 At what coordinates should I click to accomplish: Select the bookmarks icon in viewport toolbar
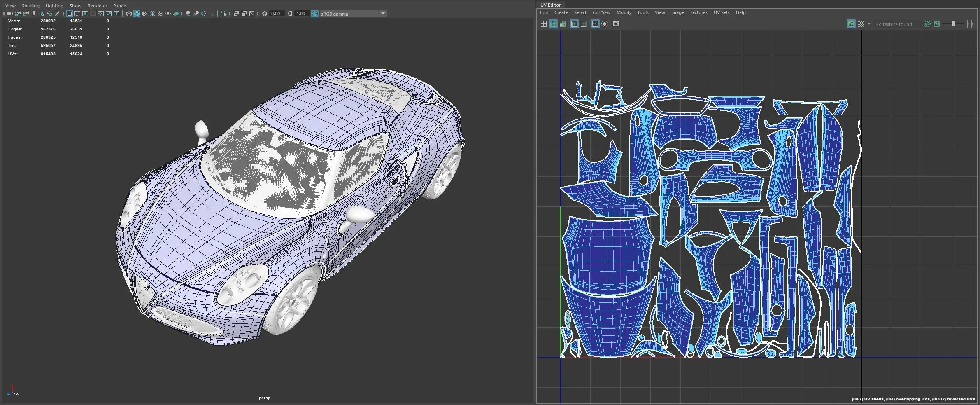click(34, 14)
